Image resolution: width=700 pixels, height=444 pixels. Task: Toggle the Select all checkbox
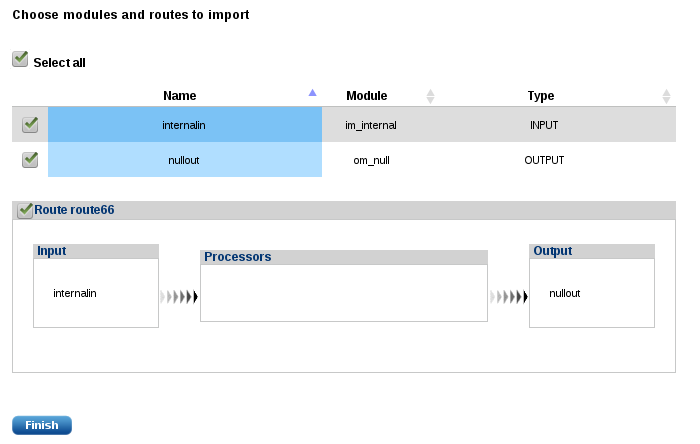(x=20, y=60)
